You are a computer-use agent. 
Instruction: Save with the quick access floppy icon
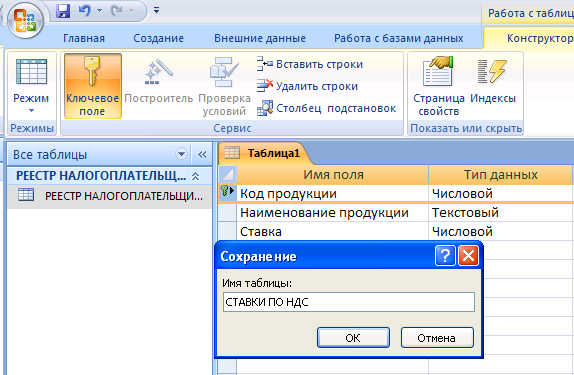63,11
